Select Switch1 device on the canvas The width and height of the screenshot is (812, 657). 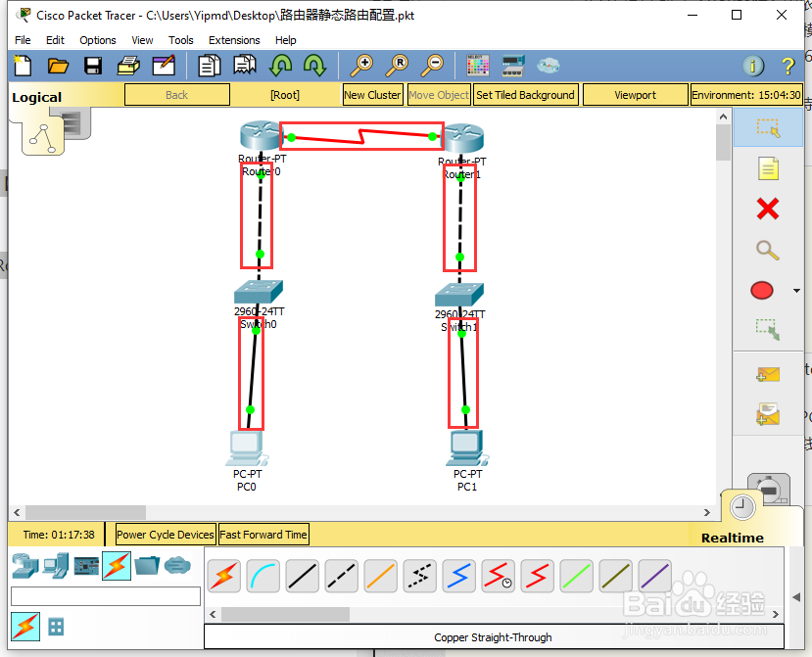[459, 295]
